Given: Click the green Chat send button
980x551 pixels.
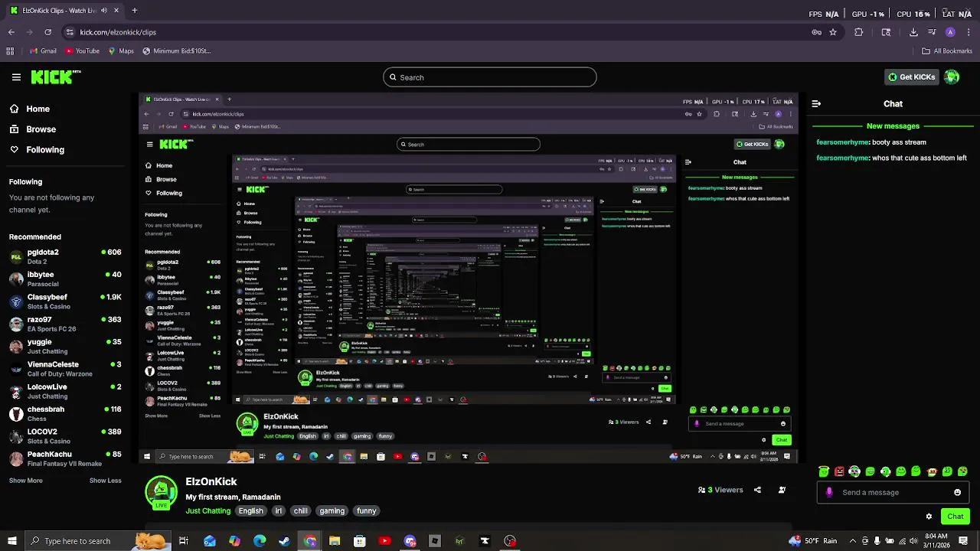Looking at the screenshot, I should tap(955, 517).
